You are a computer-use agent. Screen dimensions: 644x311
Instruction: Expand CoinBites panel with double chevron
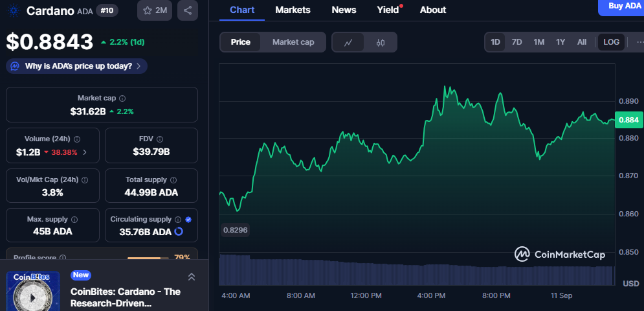coord(192,277)
